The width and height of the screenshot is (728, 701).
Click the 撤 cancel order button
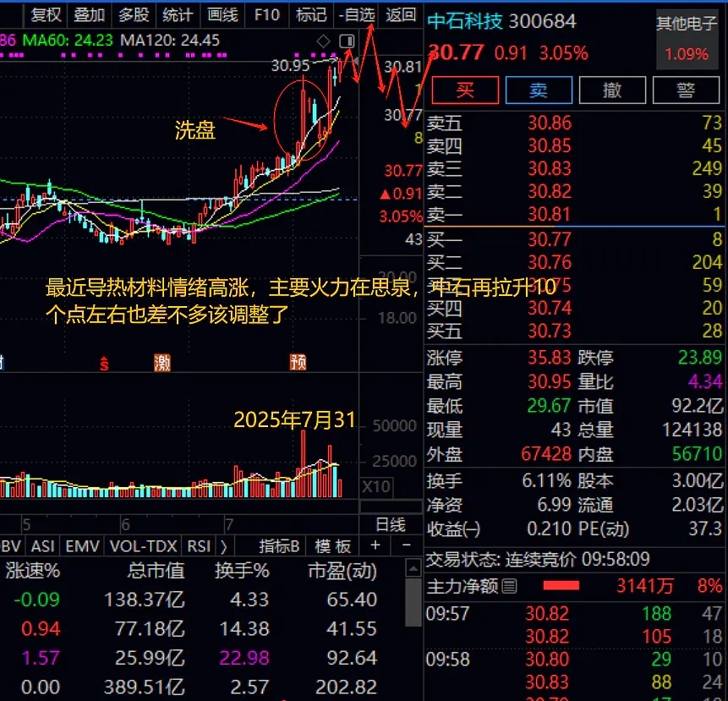pos(612,90)
